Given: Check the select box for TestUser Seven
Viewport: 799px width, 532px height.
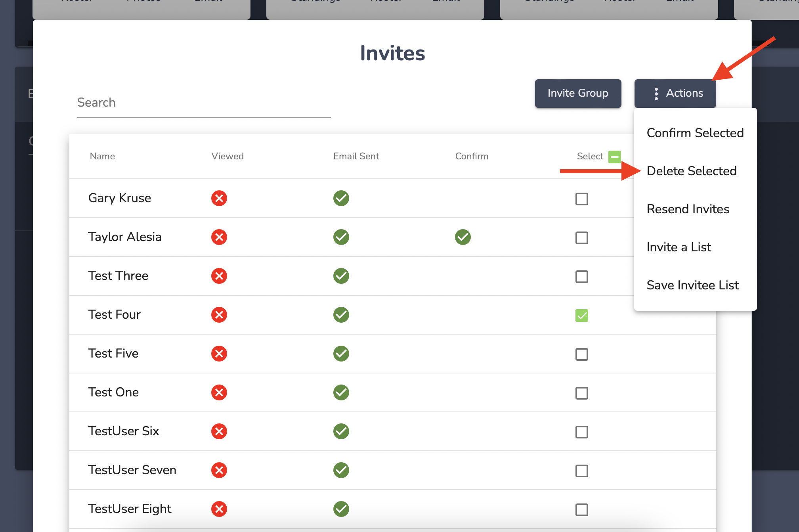Looking at the screenshot, I should 581,471.
